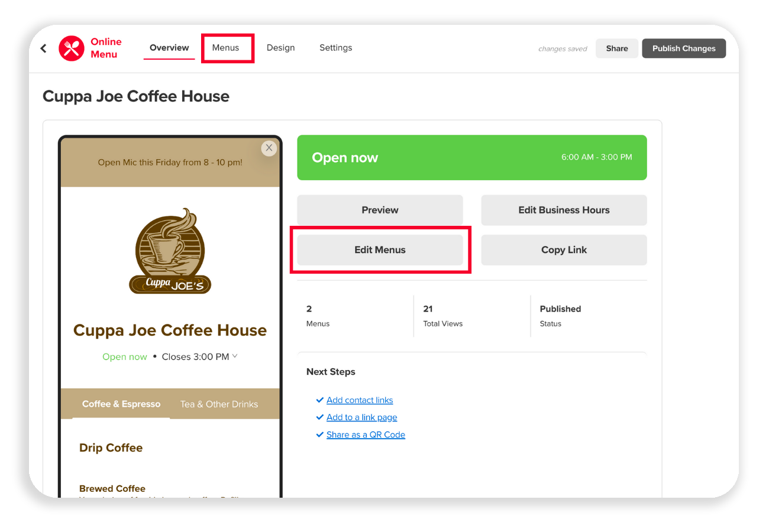This screenshot has height=532, width=769.
Task: Switch to the Menus tab
Action: coord(226,48)
